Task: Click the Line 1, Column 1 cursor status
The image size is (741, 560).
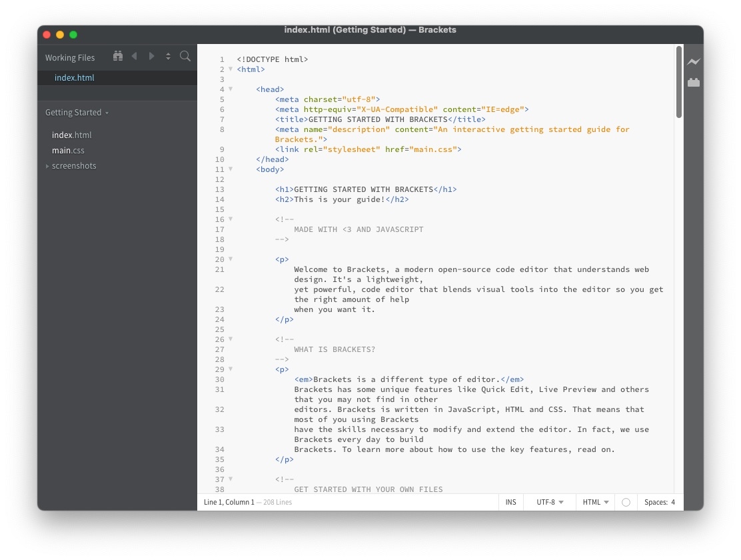Action: 229,502
